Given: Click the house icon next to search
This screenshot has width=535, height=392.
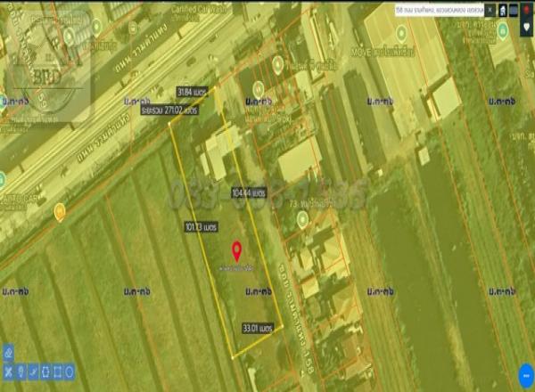Looking at the screenshot, I should coord(502,10).
